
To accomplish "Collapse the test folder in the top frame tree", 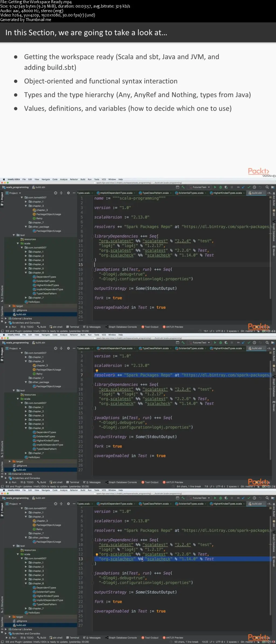I will point(14,235).
